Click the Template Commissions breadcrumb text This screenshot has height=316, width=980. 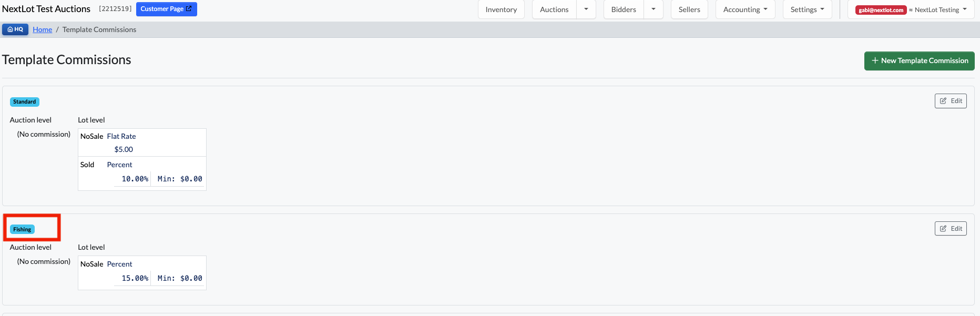click(99, 29)
